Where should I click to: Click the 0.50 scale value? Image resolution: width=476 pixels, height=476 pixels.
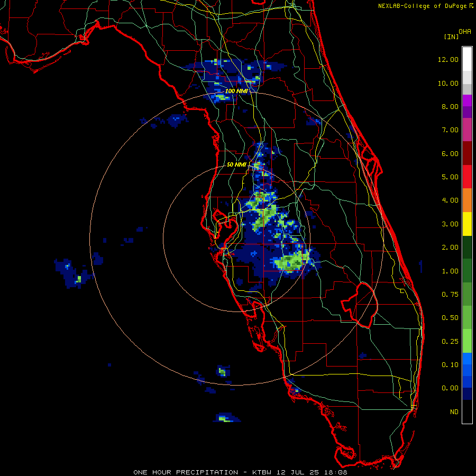(x=450, y=318)
